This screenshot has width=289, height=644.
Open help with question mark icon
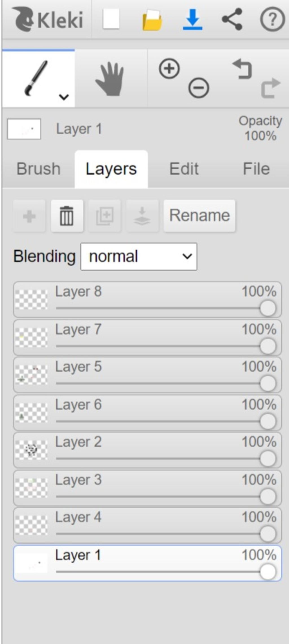click(272, 19)
